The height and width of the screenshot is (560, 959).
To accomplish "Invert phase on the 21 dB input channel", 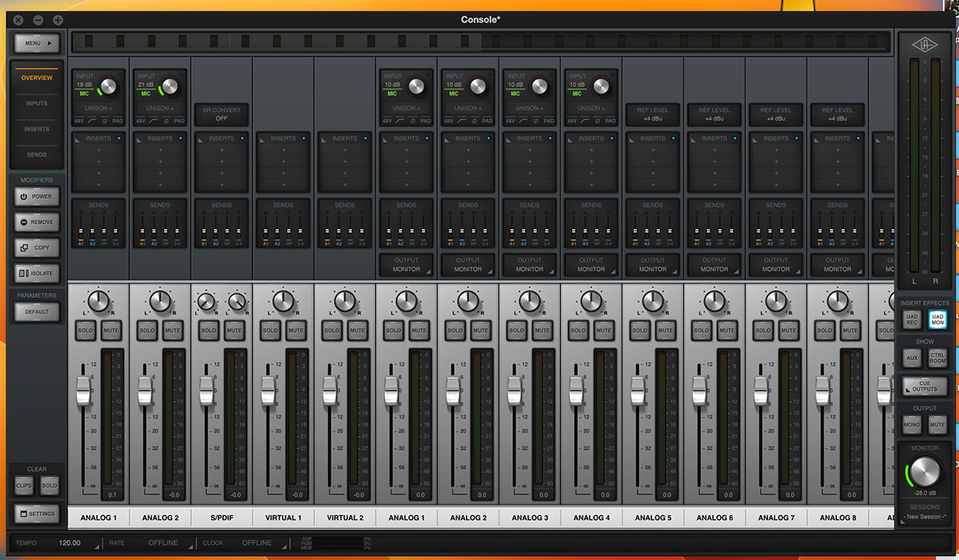I will click(167, 121).
